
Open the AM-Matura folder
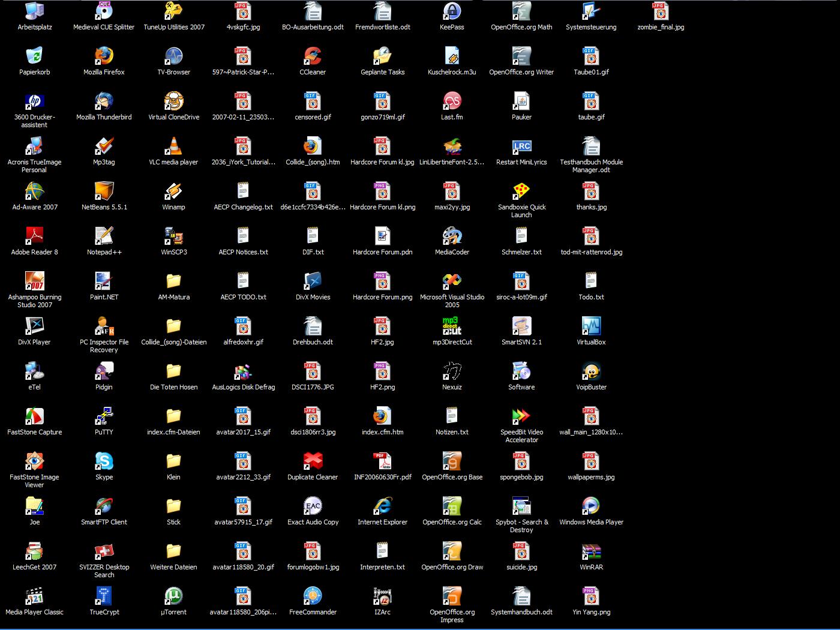[174, 281]
